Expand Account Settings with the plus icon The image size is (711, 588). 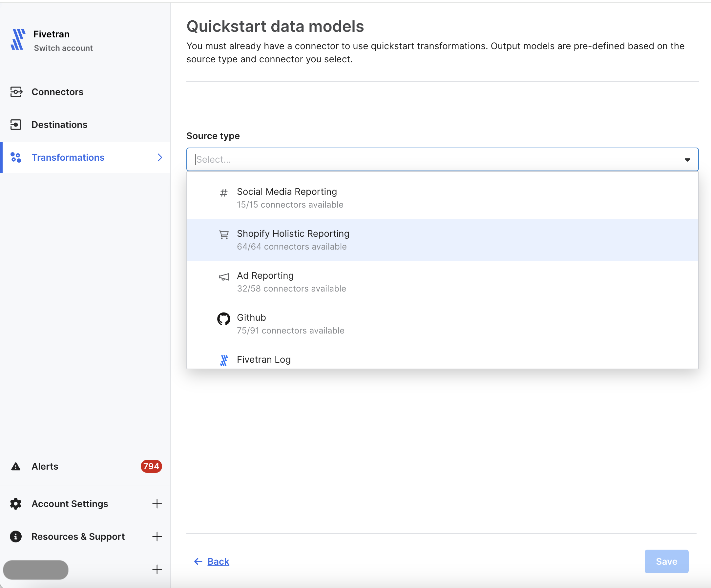(x=157, y=504)
